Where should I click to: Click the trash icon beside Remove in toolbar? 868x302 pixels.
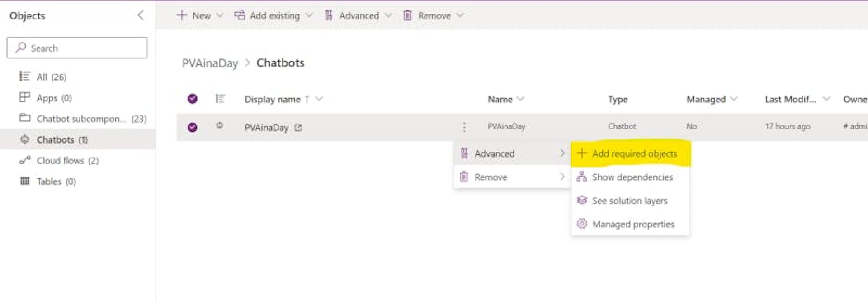click(x=407, y=15)
